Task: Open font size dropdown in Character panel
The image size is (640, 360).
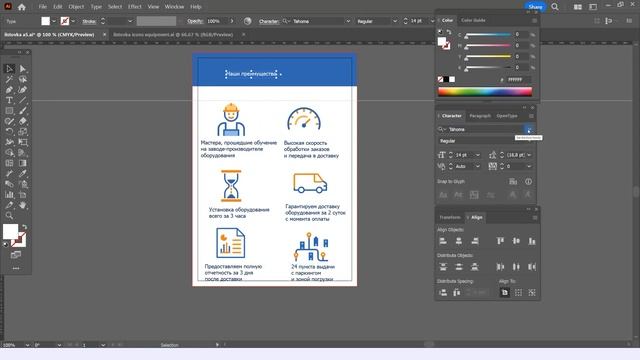Action: tap(478, 155)
